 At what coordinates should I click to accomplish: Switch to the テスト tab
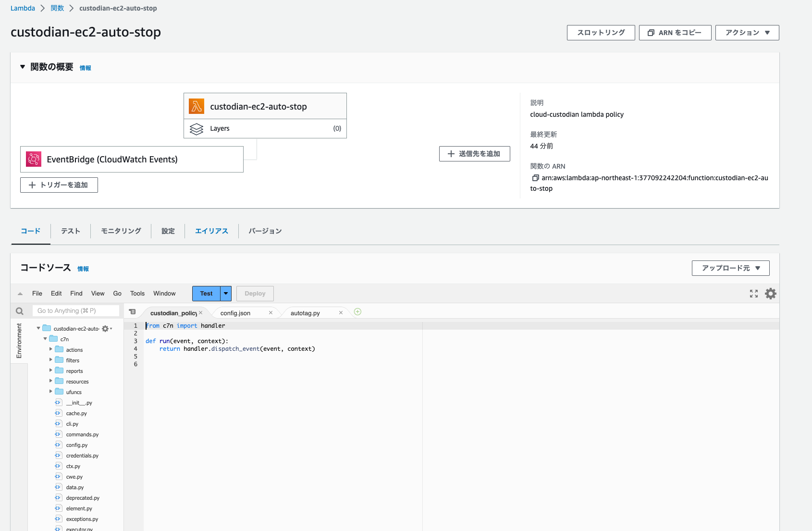pyautogui.click(x=71, y=231)
